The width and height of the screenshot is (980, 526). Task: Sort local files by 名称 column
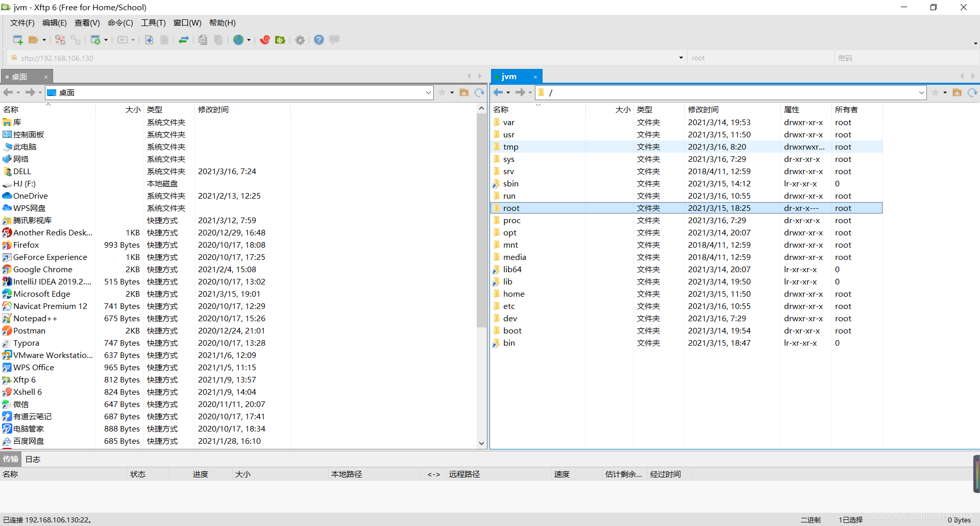click(48, 110)
